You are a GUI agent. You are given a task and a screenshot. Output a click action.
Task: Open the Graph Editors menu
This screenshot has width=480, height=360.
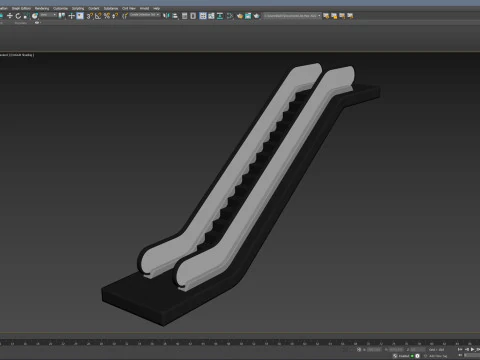point(21,8)
